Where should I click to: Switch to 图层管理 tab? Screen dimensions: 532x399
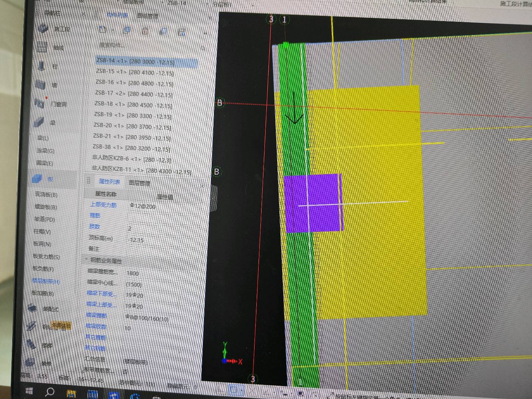click(x=139, y=183)
